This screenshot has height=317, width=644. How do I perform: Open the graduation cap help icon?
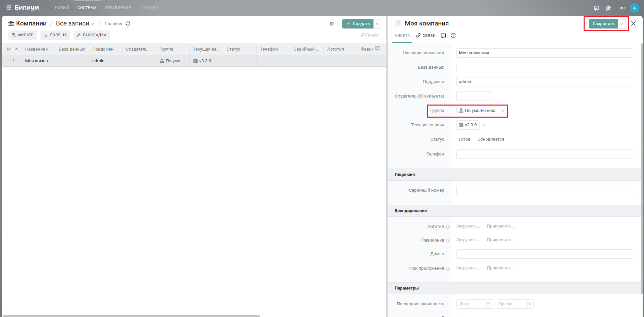coord(608,8)
